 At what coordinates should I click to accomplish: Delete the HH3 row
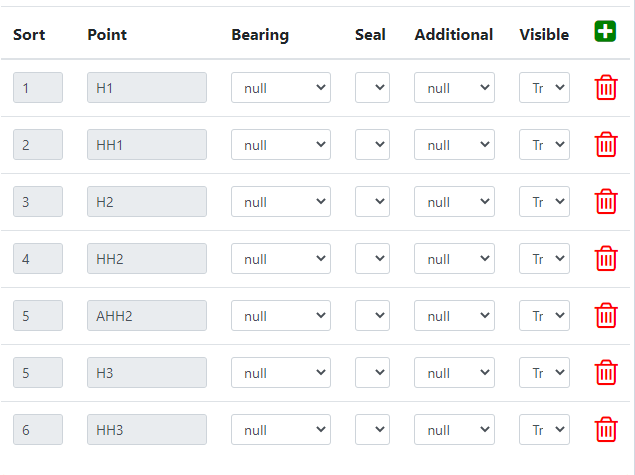(x=606, y=429)
